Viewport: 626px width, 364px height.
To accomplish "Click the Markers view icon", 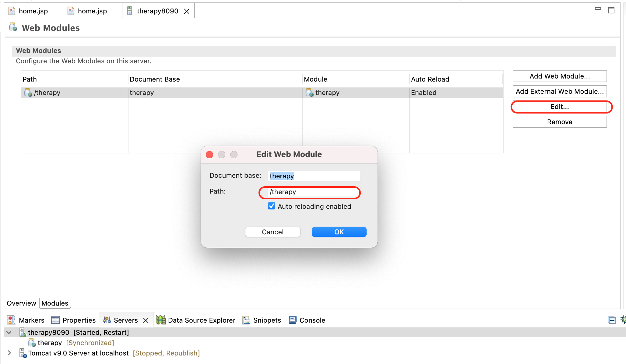I will tap(11, 320).
